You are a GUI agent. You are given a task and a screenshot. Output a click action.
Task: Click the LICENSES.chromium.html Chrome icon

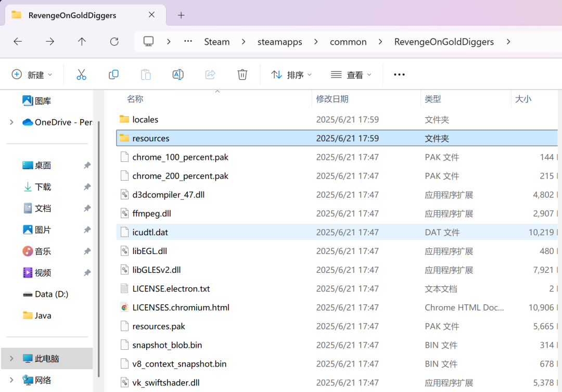[124, 307]
